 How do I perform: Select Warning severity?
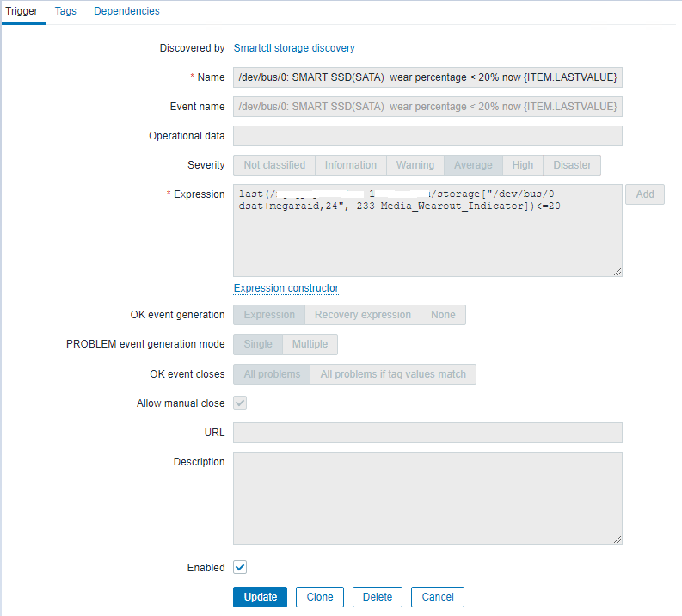tap(415, 165)
